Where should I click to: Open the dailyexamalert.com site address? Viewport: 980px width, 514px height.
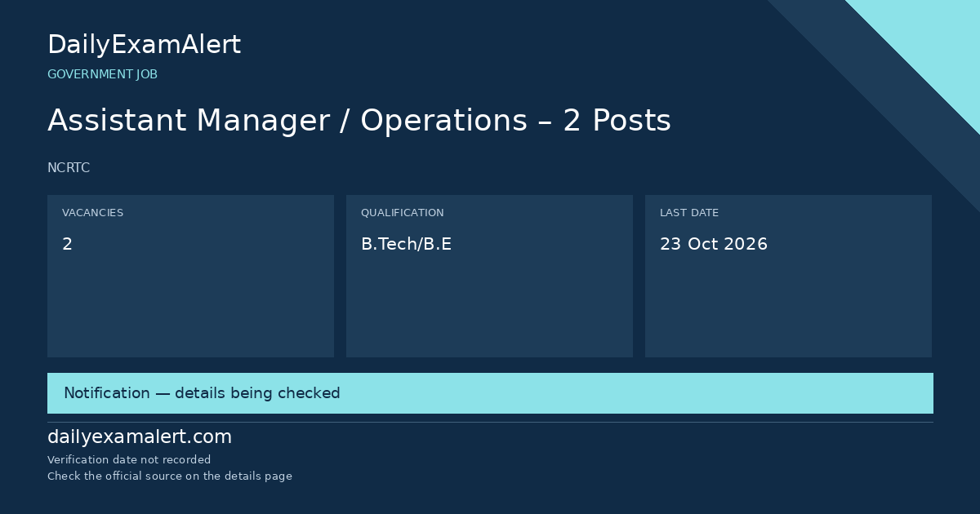click(140, 437)
